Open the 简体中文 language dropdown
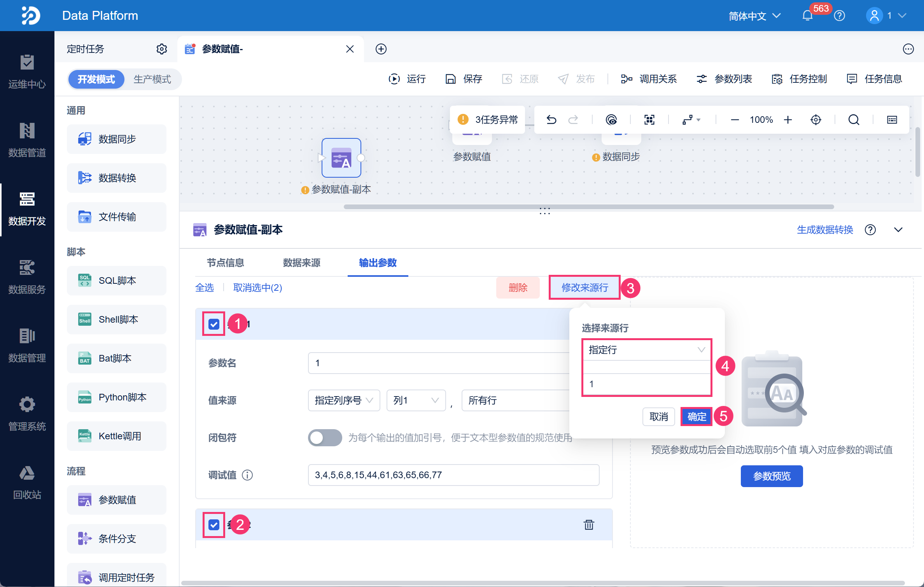 754,16
